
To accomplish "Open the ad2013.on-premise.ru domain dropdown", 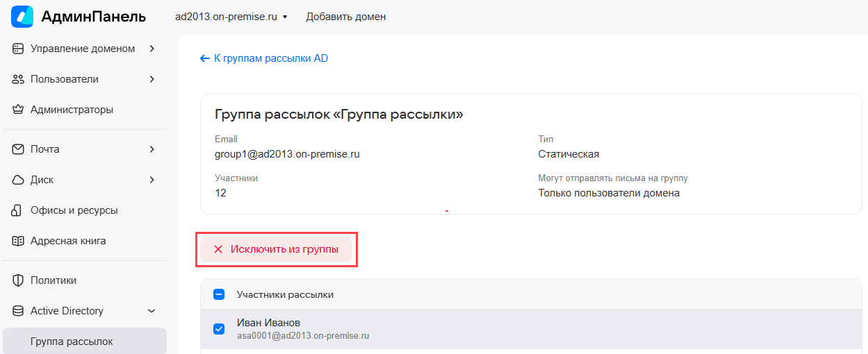I will click(x=231, y=17).
